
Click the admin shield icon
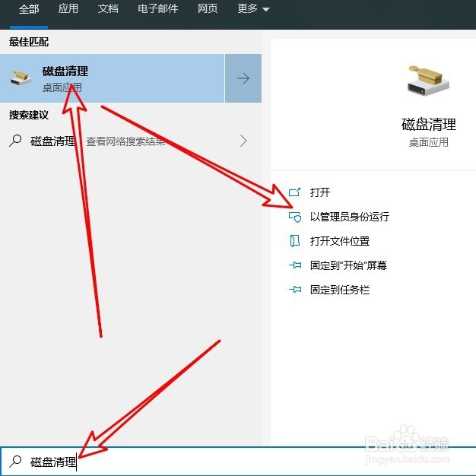295,217
